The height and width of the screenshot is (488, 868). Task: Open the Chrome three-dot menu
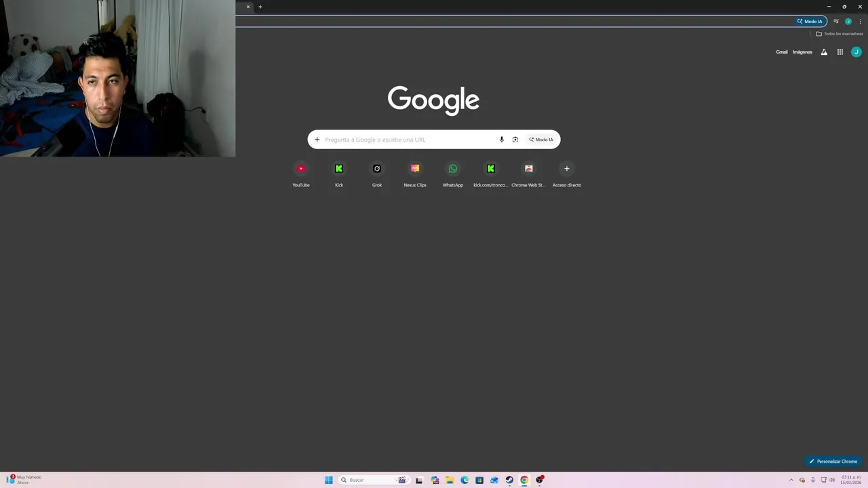[x=861, y=21]
